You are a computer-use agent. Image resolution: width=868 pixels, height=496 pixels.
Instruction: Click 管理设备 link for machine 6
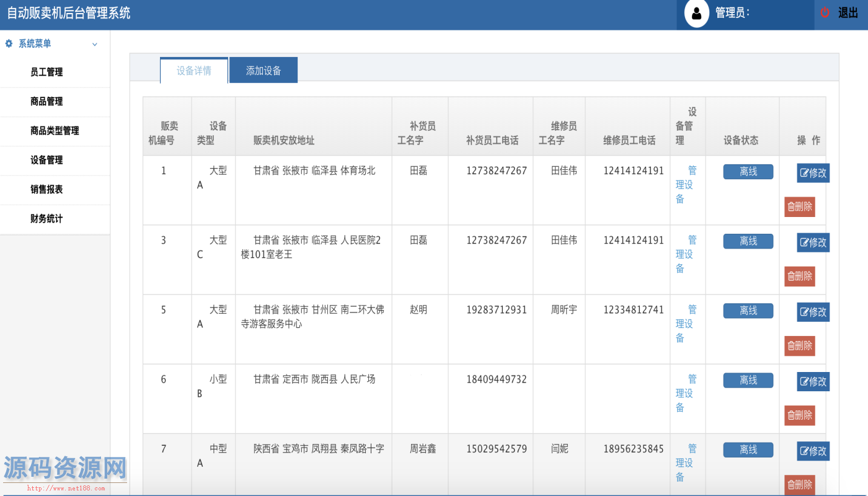tap(686, 393)
